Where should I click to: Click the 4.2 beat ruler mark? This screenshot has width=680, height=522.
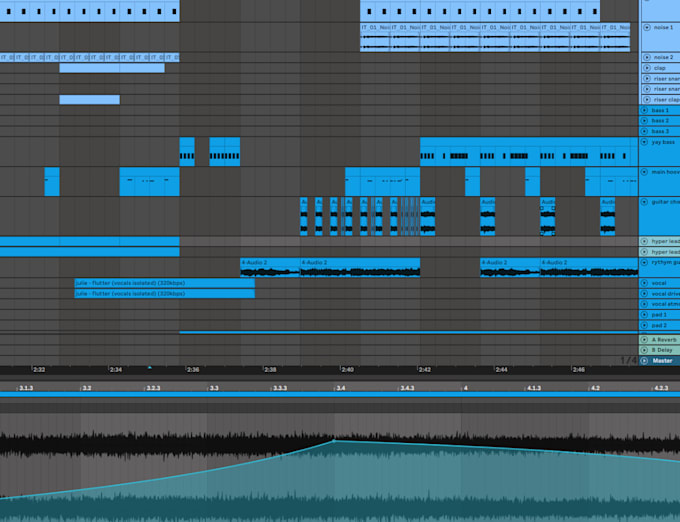(595, 388)
